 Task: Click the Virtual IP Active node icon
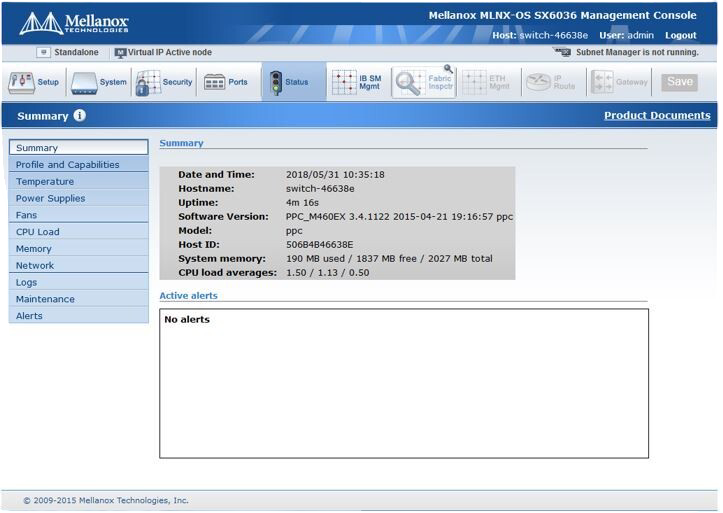(120, 53)
